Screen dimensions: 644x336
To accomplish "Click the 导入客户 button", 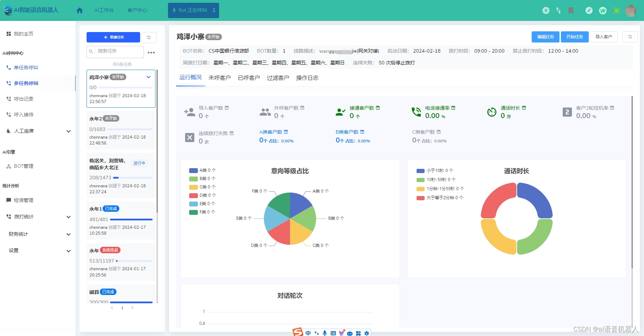I will (x=604, y=37).
